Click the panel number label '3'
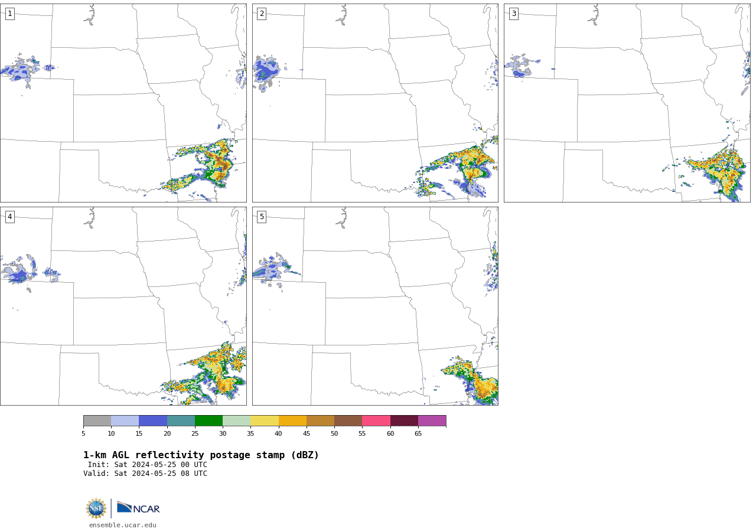The width and height of the screenshot is (756, 532). point(513,14)
